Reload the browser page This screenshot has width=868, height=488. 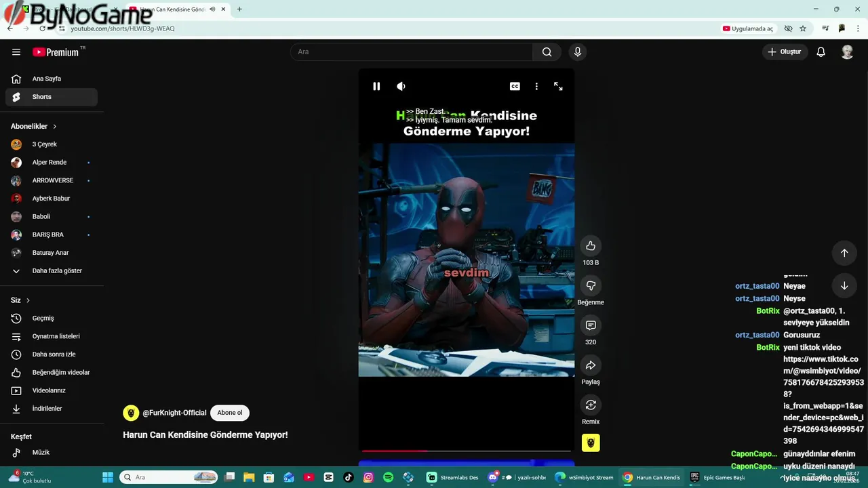pyautogui.click(x=42, y=28)
